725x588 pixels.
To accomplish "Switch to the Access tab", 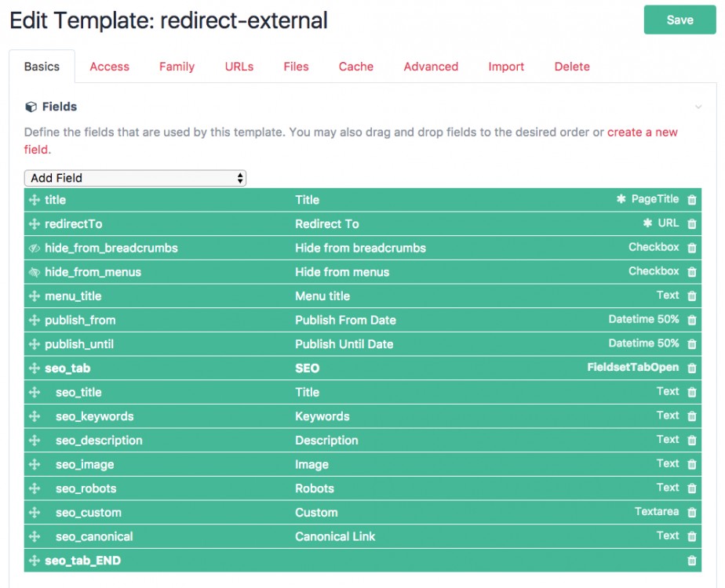I will (x=109, y=67).
